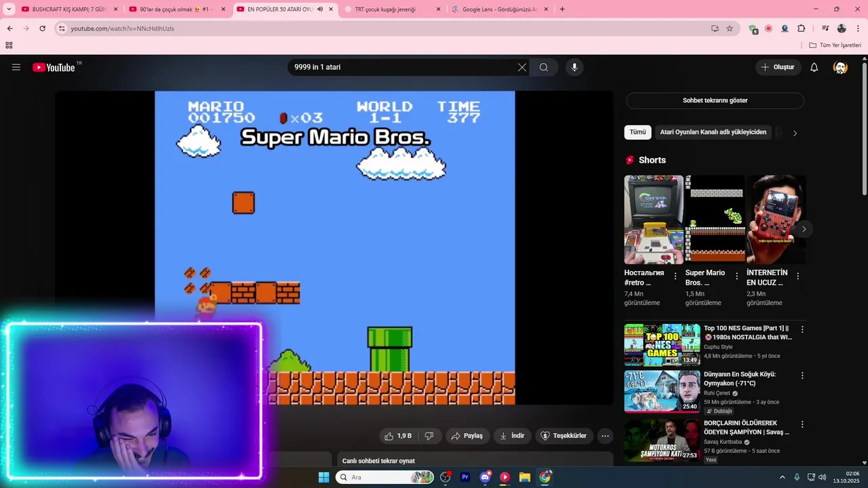This screenshot has height=488, width=868.
Task: Open Chrome media controls icon
Action: click(825, 28)
